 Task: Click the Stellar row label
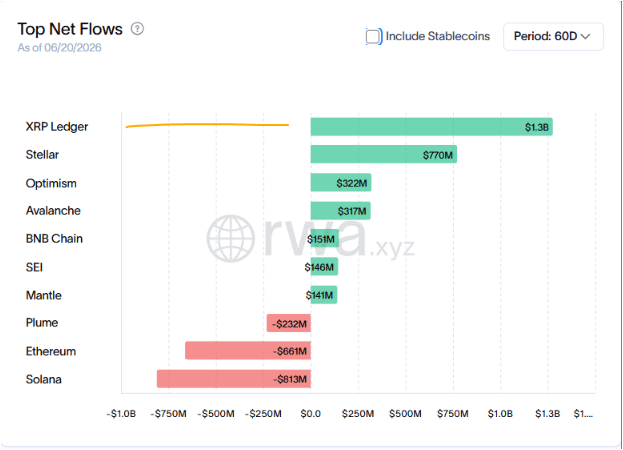[x=42, y=155]
